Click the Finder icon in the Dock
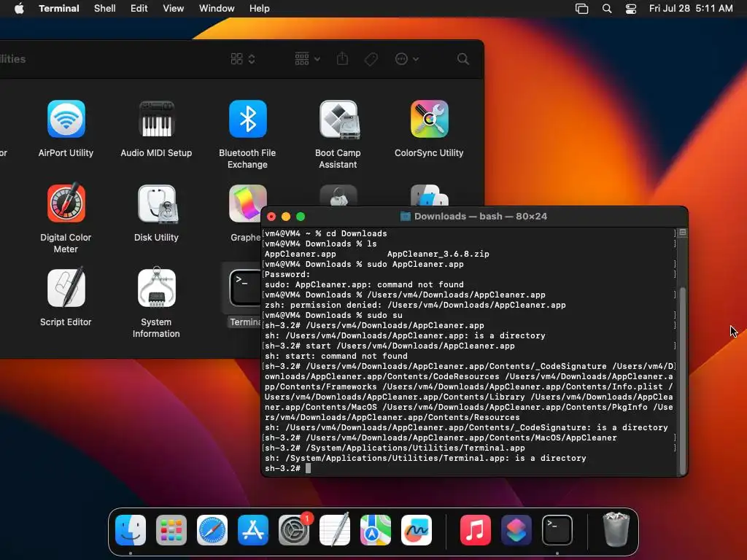This screenshot has height=560, width=747. pyautogui.click(x=131, y=530)
